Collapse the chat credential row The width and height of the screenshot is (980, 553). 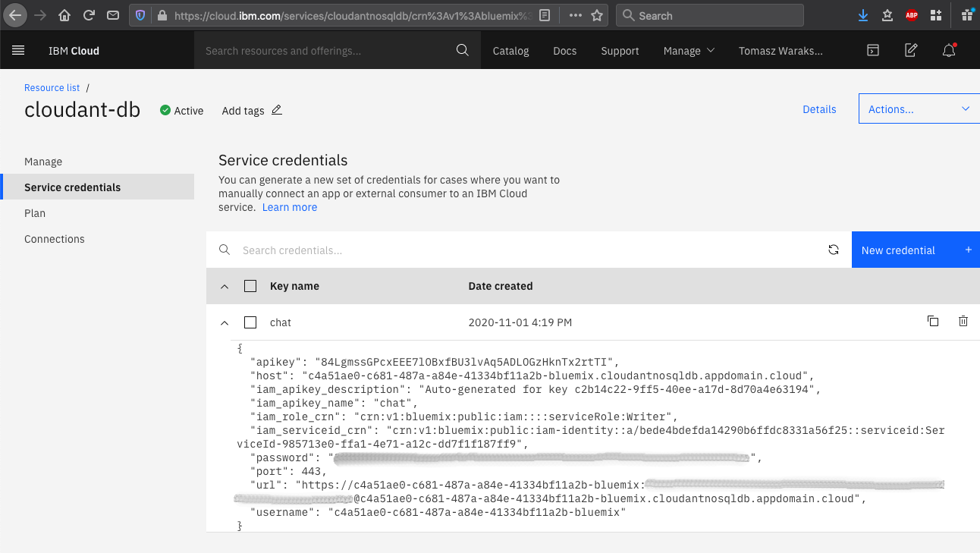224,322
